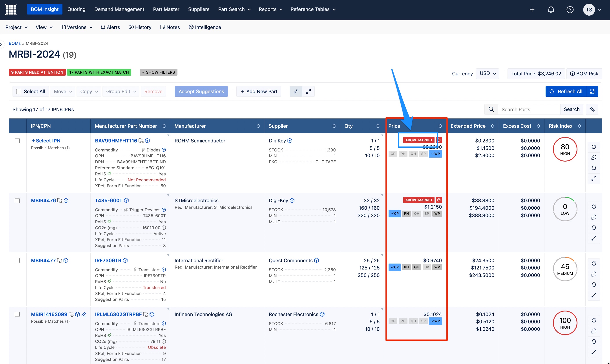The height and width of the screenshot is (364, 610).
Task: Open the BOMs breadcrumb link
Action: 15,44
